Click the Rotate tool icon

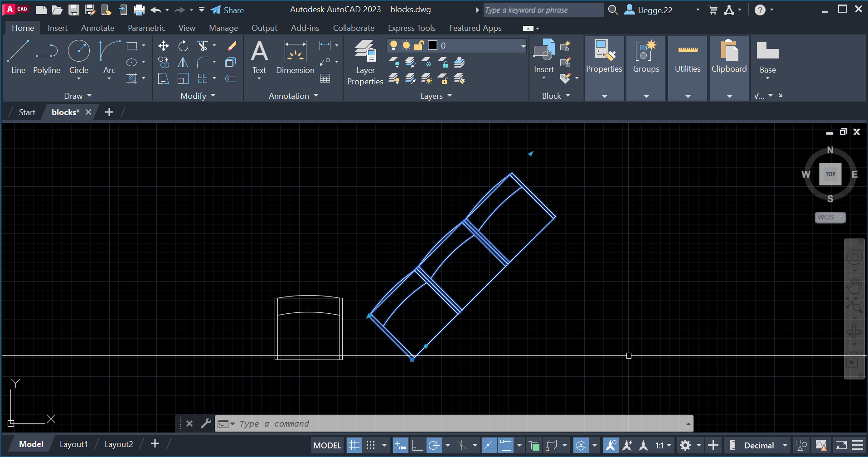coord(183,46)
